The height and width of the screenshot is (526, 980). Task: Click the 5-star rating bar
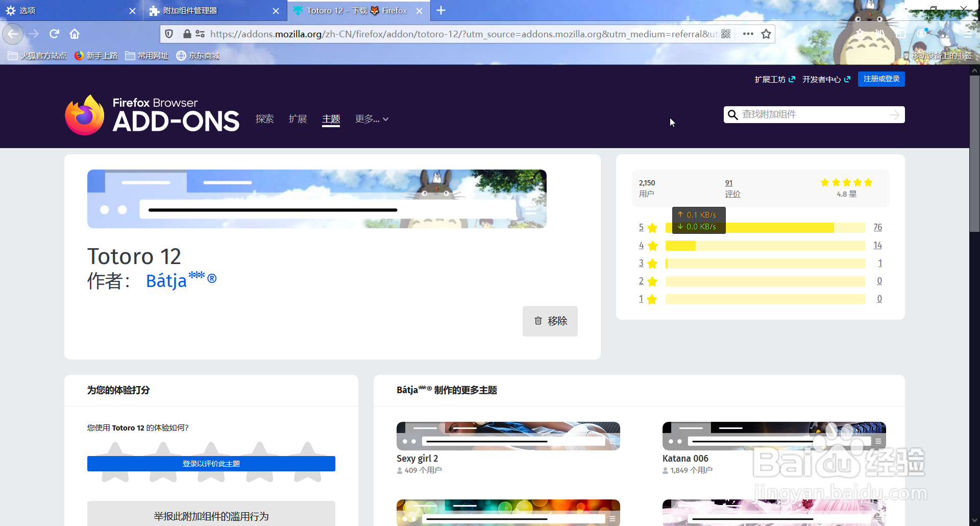766,228
